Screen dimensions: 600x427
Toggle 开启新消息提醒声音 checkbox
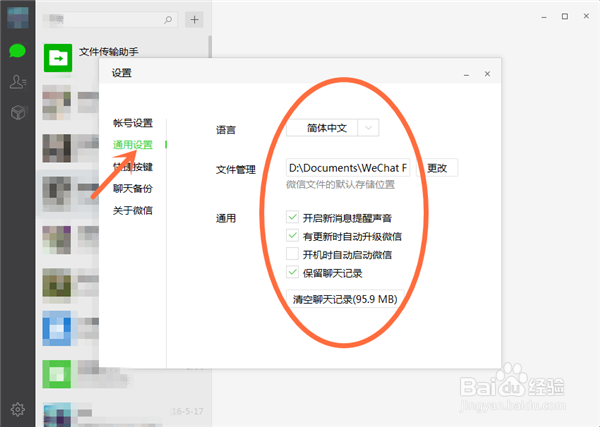point(292,217)
